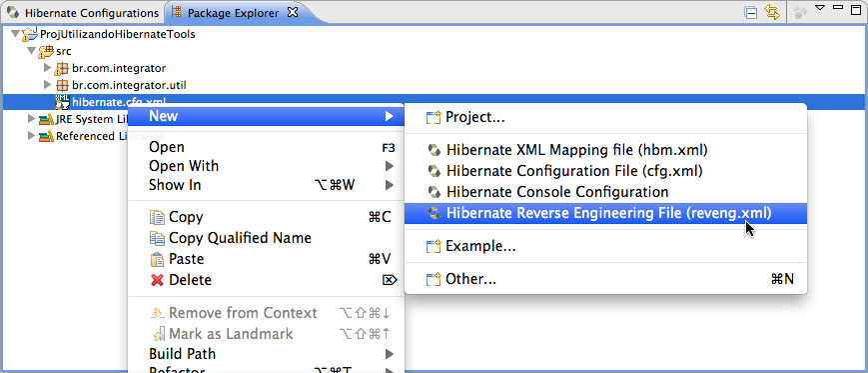Click the Collapse All toolbar icon
Viewport: 868px width, 373px height.
(751, 13)
